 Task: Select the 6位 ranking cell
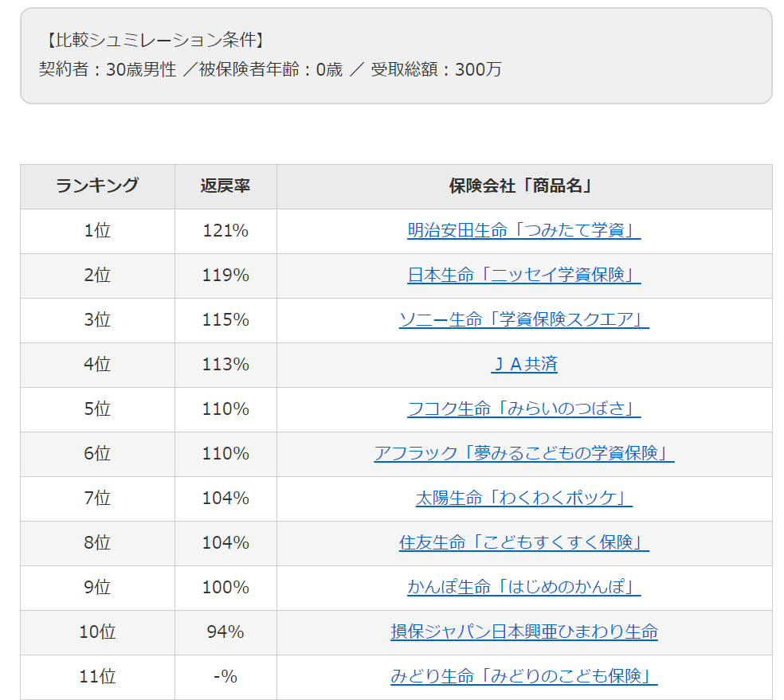[97, 454]
